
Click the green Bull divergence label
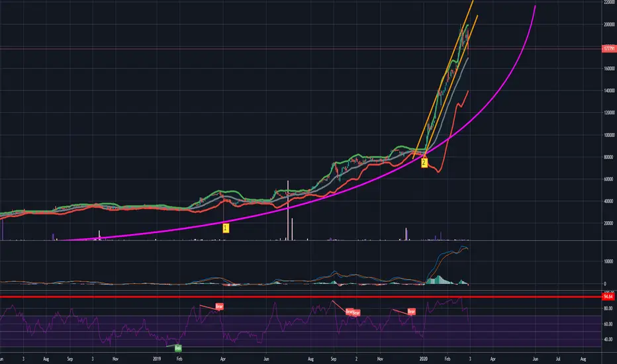[178, 348]
